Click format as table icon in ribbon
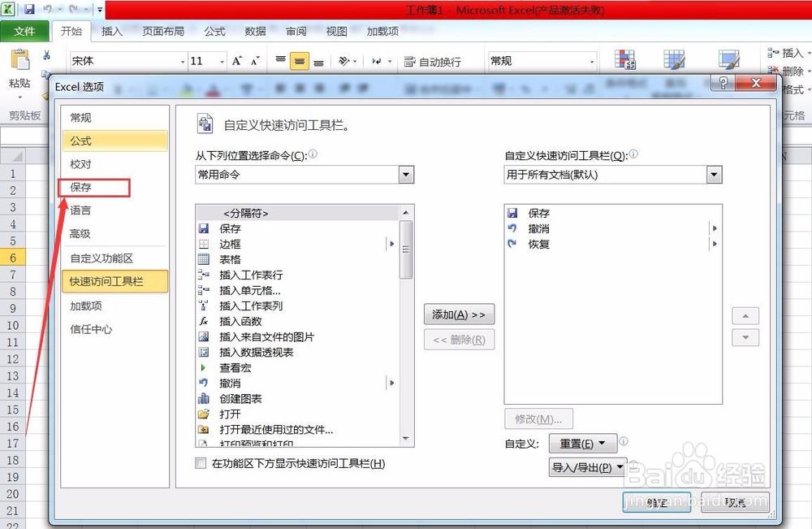 click(x=674, y=59)
